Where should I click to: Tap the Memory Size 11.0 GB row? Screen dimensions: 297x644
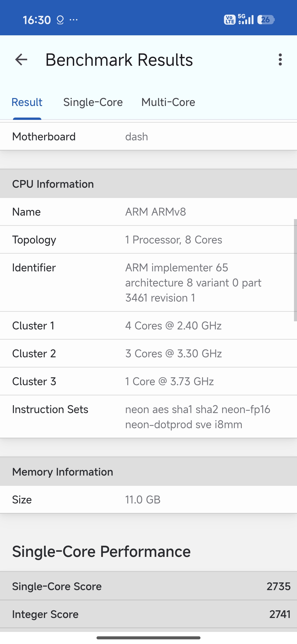coord(148,500)
